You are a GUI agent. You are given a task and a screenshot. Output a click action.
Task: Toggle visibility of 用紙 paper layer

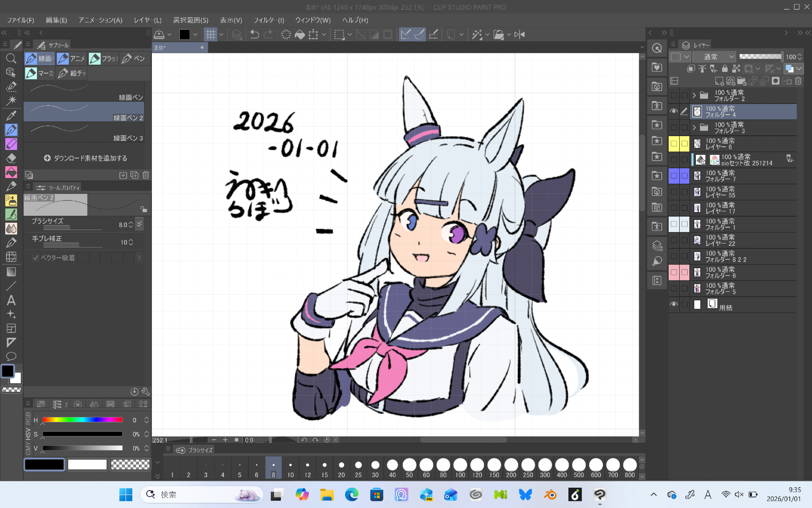tap(674, 304)
